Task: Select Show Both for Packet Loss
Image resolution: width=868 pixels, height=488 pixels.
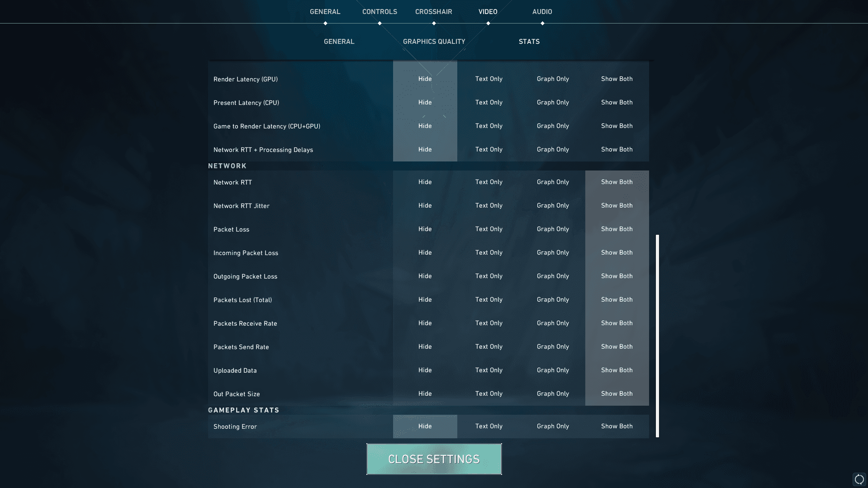Action: coord(617,229)
